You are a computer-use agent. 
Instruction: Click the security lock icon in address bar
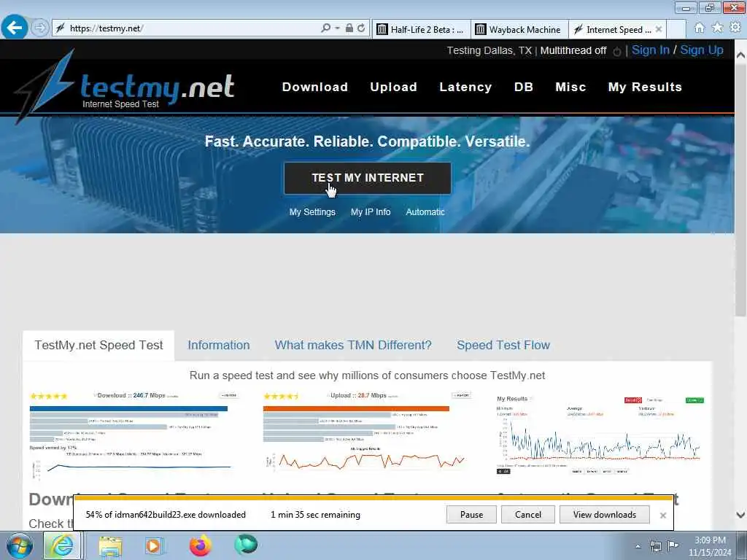(x=349, y=28)
